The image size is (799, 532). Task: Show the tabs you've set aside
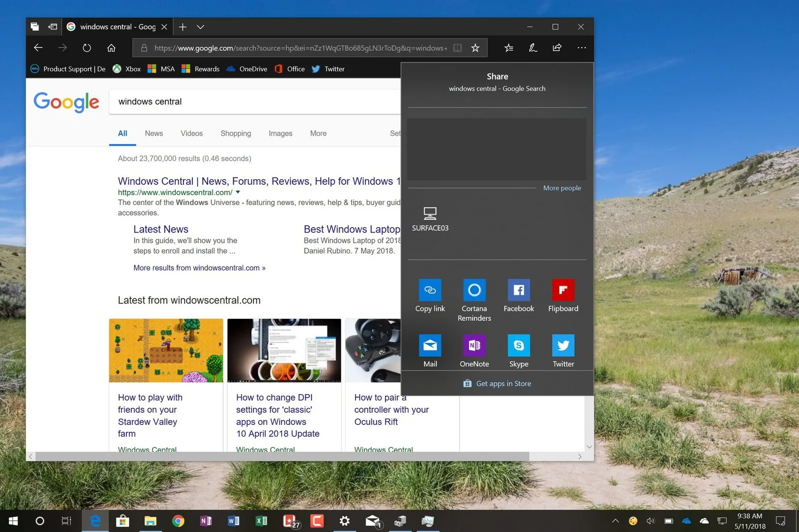[x=34, y=27]
